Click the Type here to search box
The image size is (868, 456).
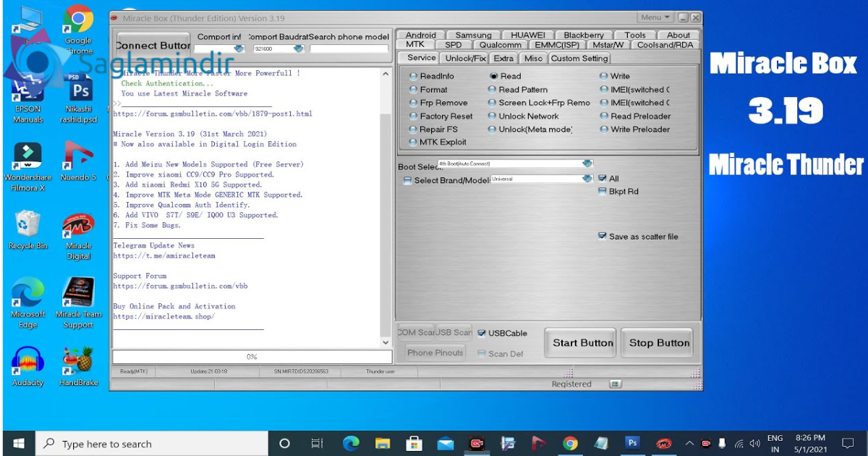click(x=153, y=443)
